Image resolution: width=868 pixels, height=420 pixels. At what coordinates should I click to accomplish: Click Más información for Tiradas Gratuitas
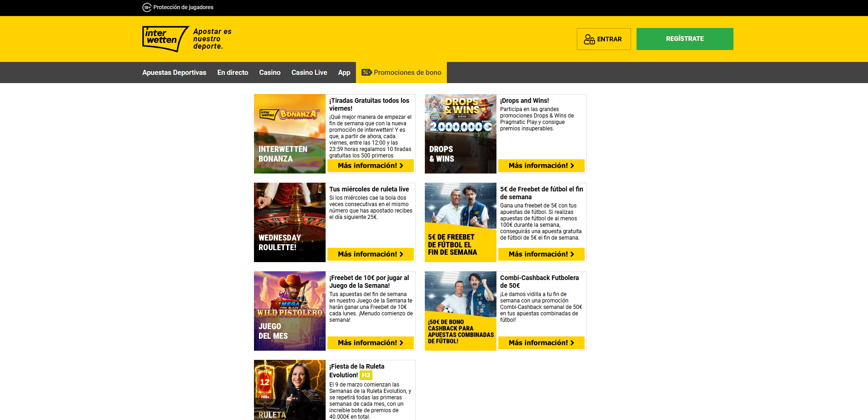(x=371, y=166)
